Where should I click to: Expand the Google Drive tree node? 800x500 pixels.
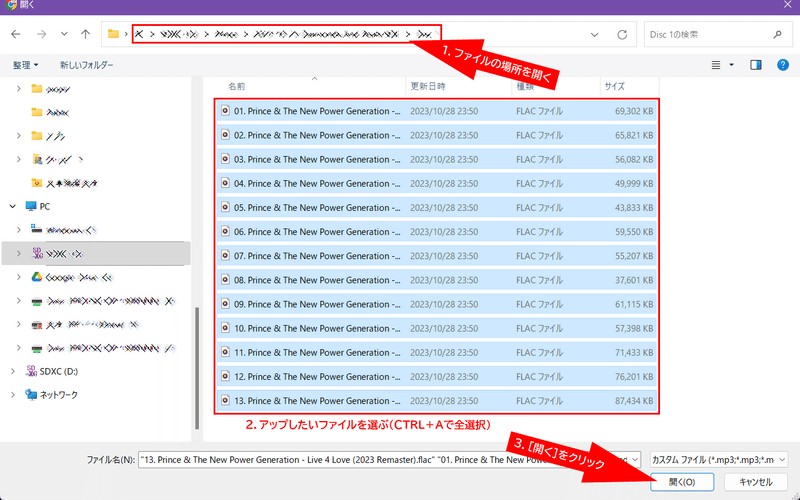point(18,277)
